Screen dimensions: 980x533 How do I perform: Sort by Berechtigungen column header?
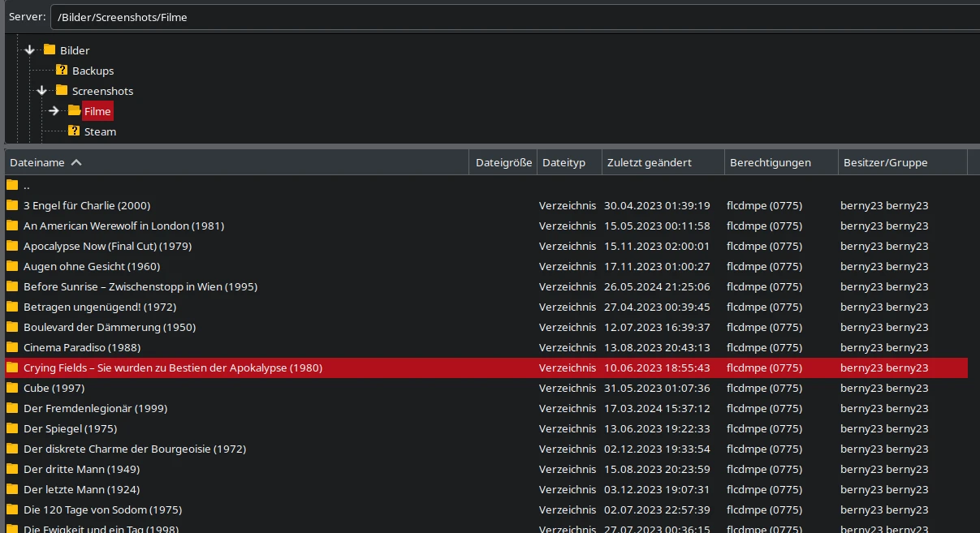(x=781, y=162)
